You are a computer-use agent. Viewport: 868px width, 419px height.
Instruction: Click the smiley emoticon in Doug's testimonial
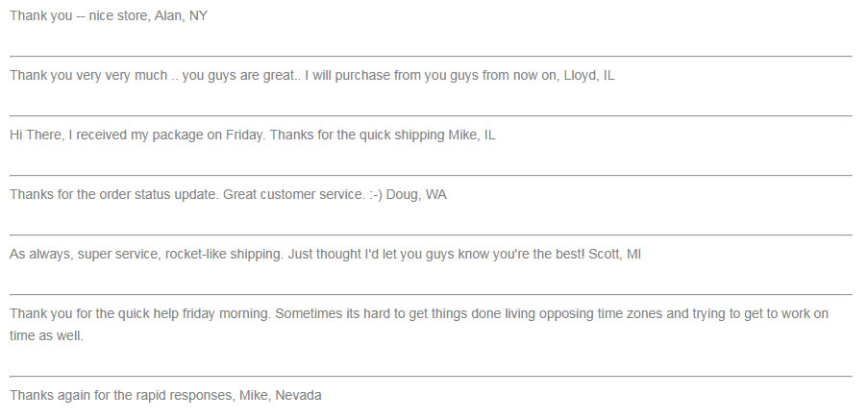point(376,195)
